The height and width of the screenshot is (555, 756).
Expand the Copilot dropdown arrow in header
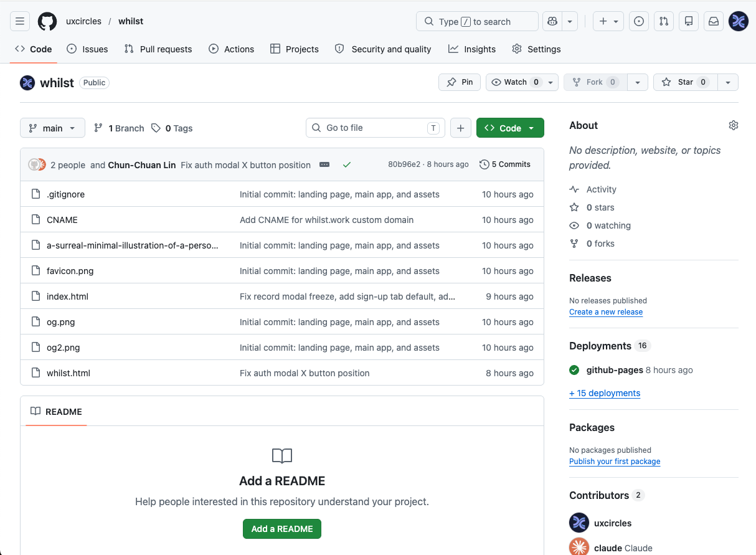tap(570, 21)
